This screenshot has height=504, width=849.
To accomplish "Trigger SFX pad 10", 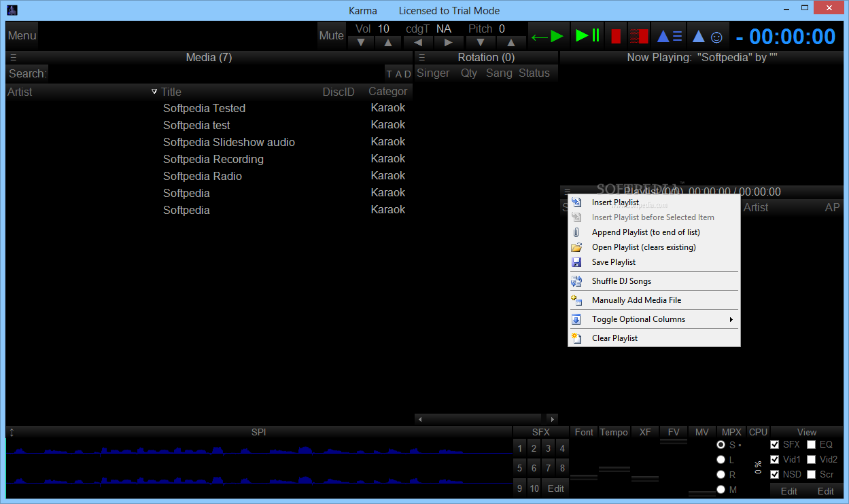I will [534, 488].
